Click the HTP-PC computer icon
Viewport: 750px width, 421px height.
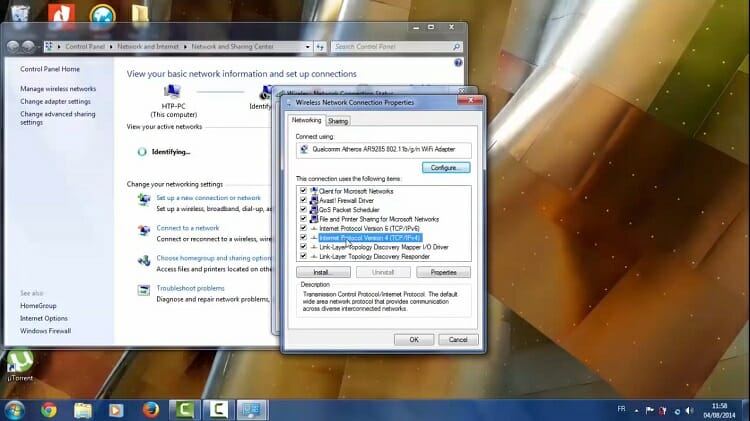172,91
